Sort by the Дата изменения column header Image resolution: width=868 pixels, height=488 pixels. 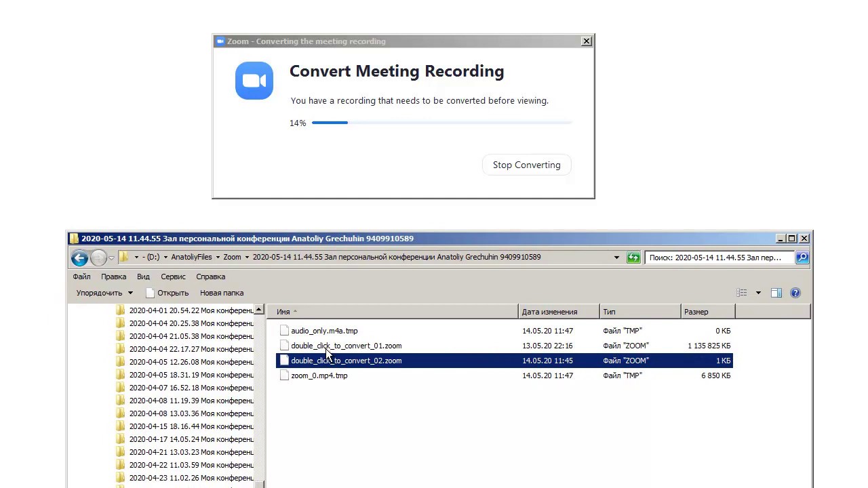[559, 312]
